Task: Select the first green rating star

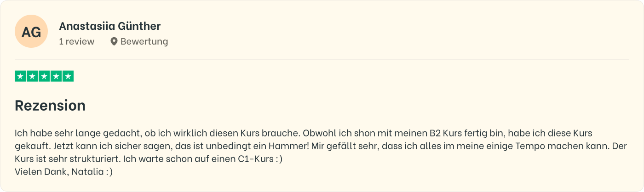Action: coord(20,76)
